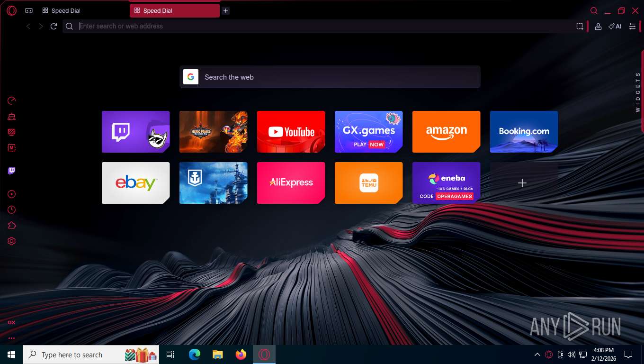This screenshot has height=364, width=644.
Task: Open the Booking.com speed dial tile
Action: [524, 132]
